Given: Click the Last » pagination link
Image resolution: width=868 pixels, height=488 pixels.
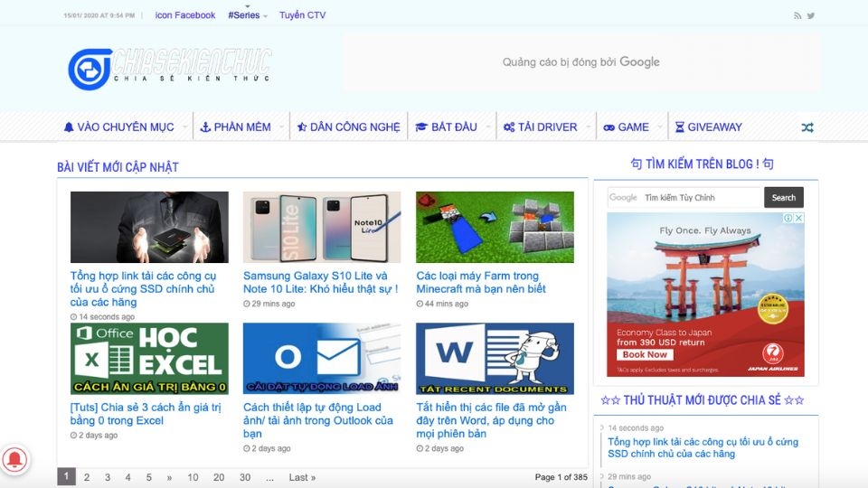Looking at the screenshot, I should (x=302, y=477).
